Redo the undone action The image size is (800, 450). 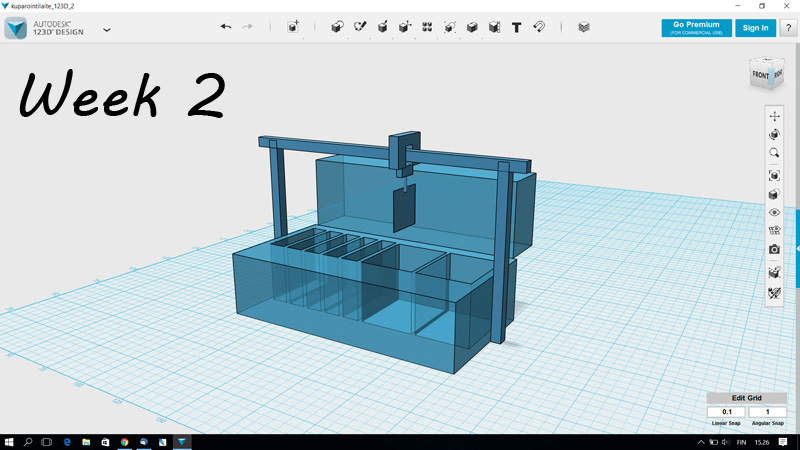(x=247, y=27)
